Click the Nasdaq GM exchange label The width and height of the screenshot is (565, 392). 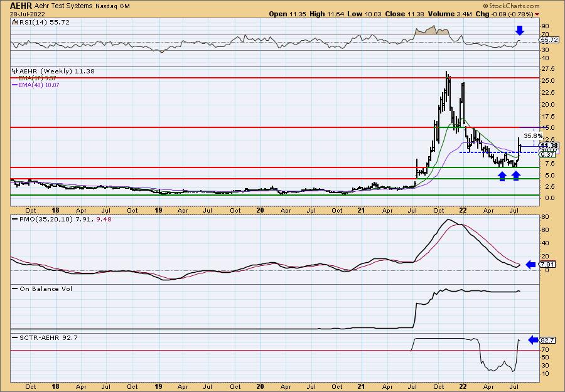[x=112, y=6]
